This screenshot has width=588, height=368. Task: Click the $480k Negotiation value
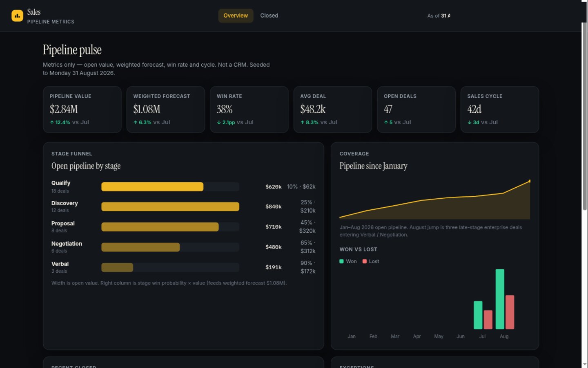click(x=274, y=247)
